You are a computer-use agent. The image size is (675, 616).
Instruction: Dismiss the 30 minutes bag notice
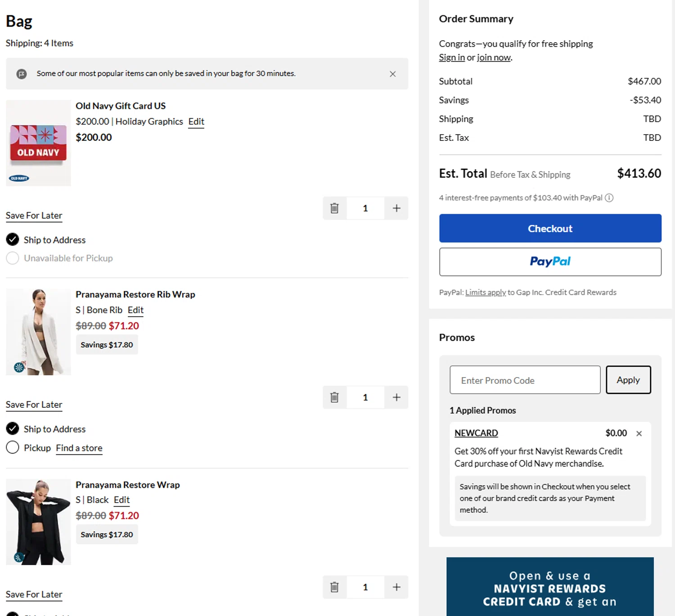tap(392, 74)
